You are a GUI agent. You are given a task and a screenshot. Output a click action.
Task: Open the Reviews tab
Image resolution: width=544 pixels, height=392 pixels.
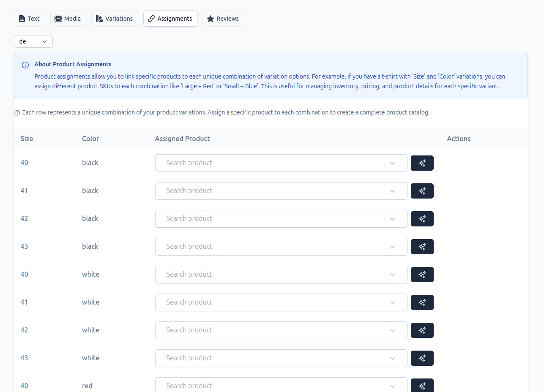(223, 19)
